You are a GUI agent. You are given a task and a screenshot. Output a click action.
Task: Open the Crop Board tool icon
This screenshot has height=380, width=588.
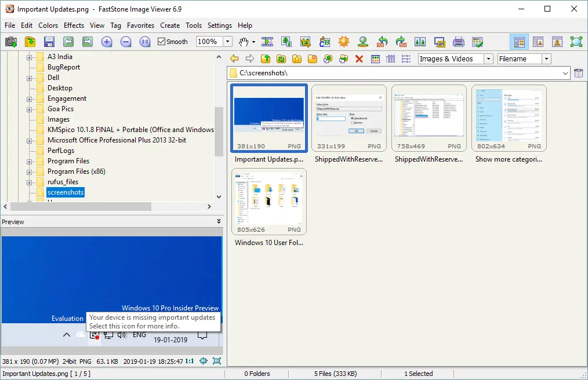click(306, 42)
